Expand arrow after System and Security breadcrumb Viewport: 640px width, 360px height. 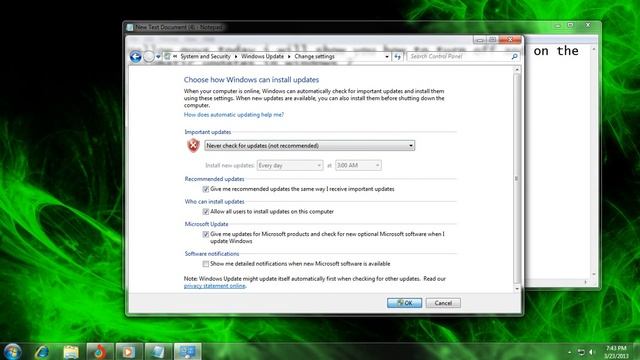[236, 57]
